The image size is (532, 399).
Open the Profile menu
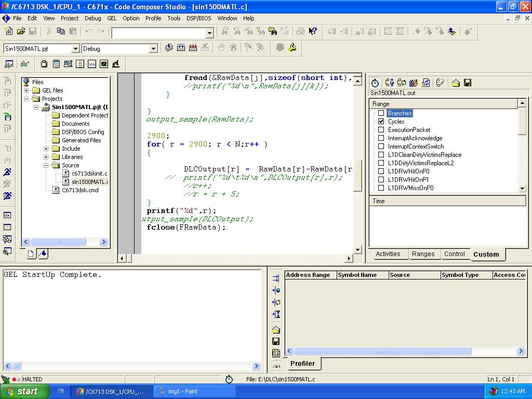[153, 18]
